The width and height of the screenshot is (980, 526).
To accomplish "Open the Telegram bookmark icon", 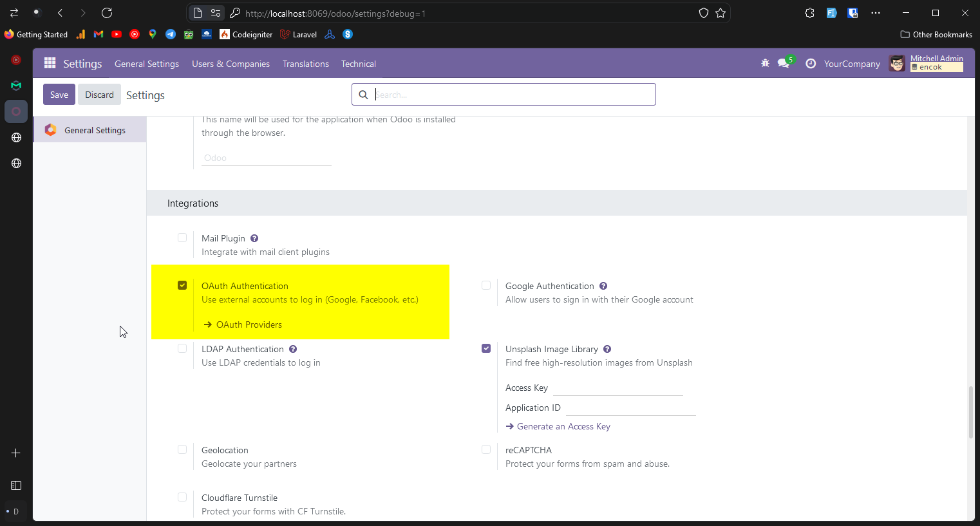I will pos(171,34).
